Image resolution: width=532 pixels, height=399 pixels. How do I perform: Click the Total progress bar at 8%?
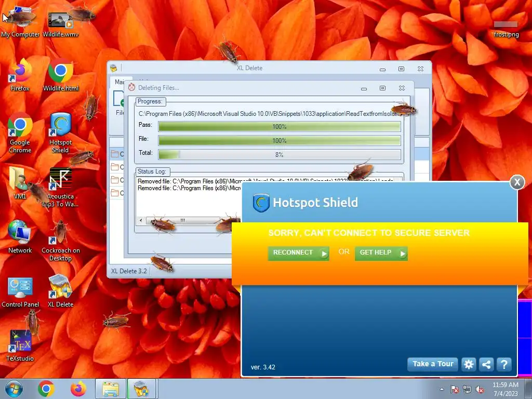pyautogui.click(x=279, y=154)
